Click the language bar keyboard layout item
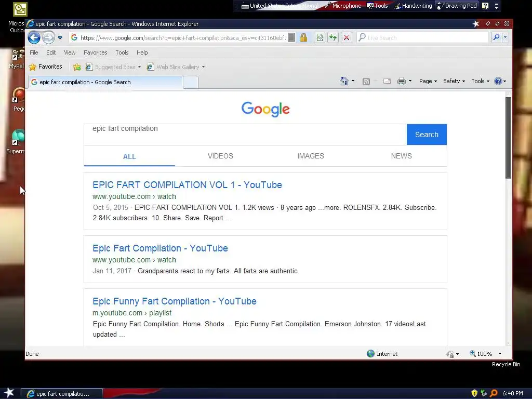Screen dimensions: 532x399 (280, 6)
